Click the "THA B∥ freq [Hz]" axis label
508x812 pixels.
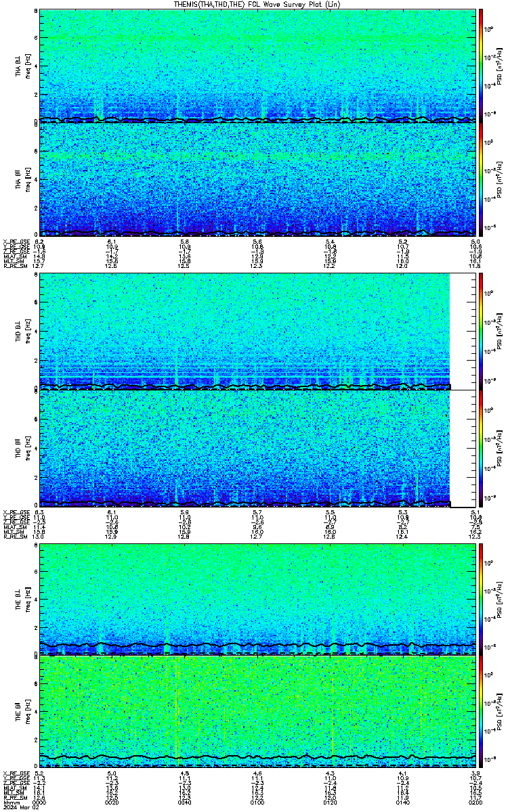[22, 179]
